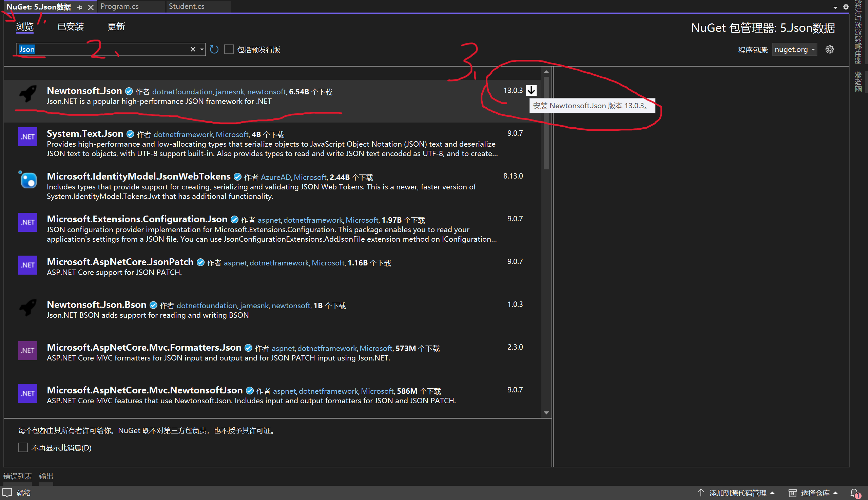Click status bar ready indicator icon
Image resolution: width=868 pixels, height=500 pixels.
(7, 493)
